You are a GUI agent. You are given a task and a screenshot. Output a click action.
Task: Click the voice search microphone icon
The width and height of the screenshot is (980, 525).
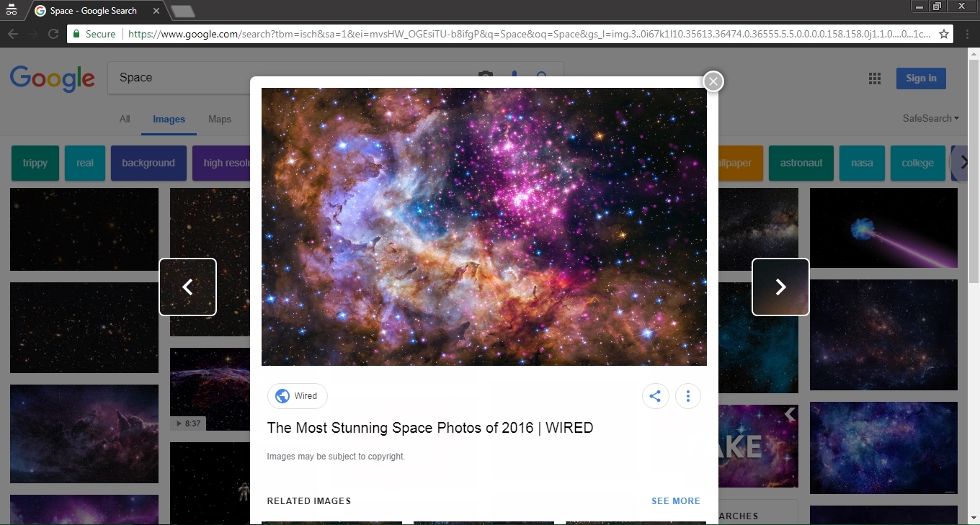point(514,78)
